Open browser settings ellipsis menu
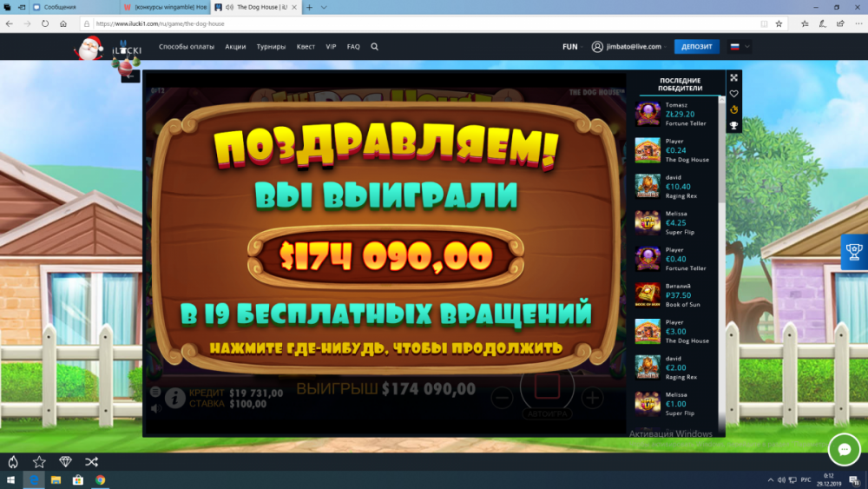 [x=858, y=23]
